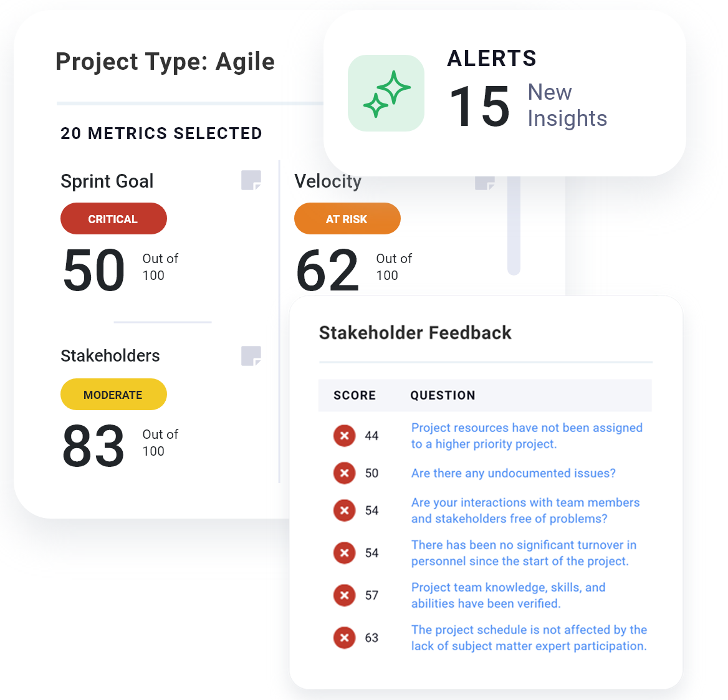The image size is (728, 700).
Task: Open the Velocity note icon
Action: (484, 183)
